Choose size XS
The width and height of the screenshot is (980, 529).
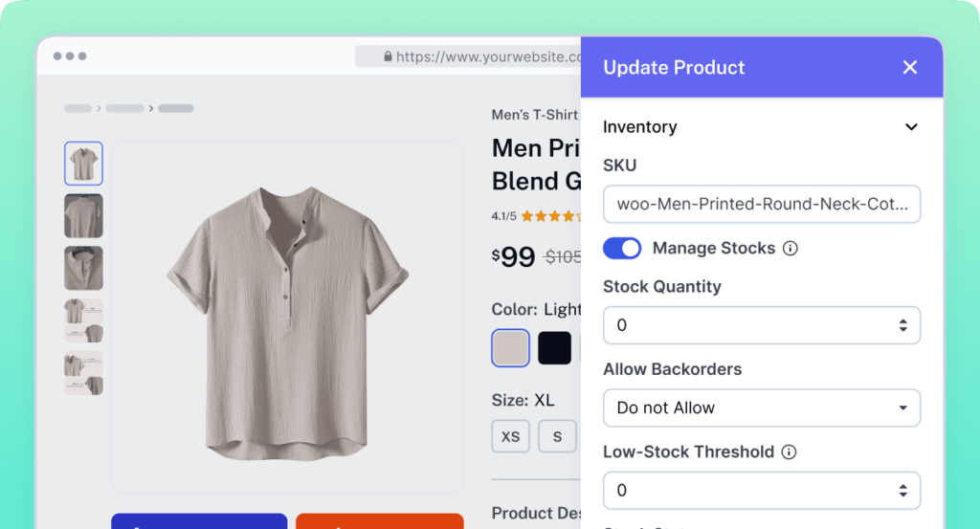click(x=510, y=436)
